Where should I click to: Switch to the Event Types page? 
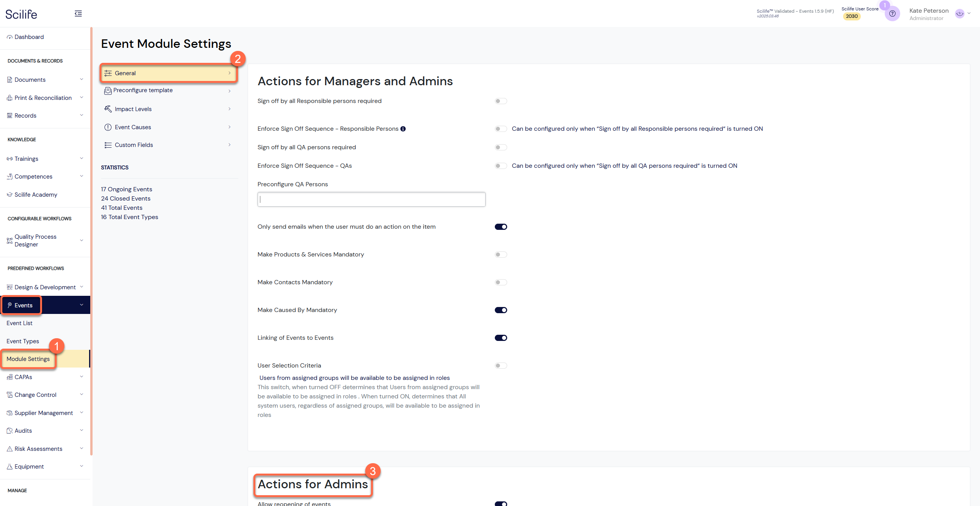(x=23, y=341)
